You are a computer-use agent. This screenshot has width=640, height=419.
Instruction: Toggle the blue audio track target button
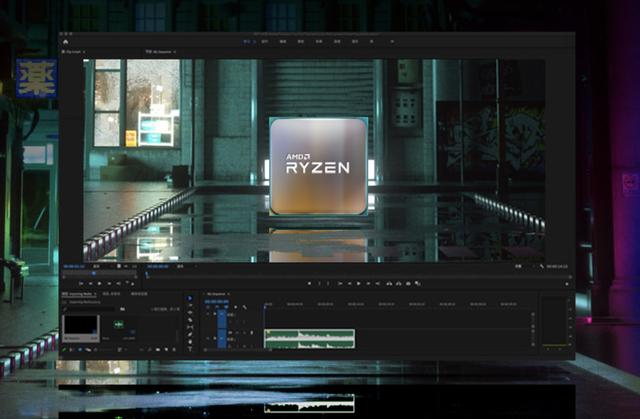(222, 338)
